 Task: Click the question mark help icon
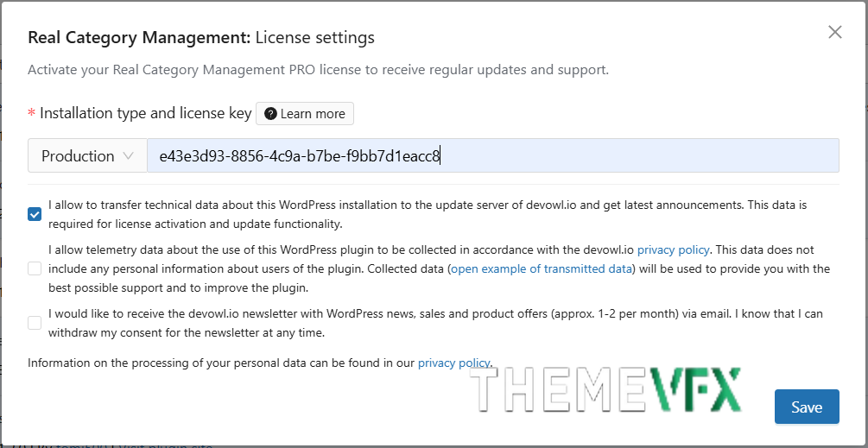[270, 114]
